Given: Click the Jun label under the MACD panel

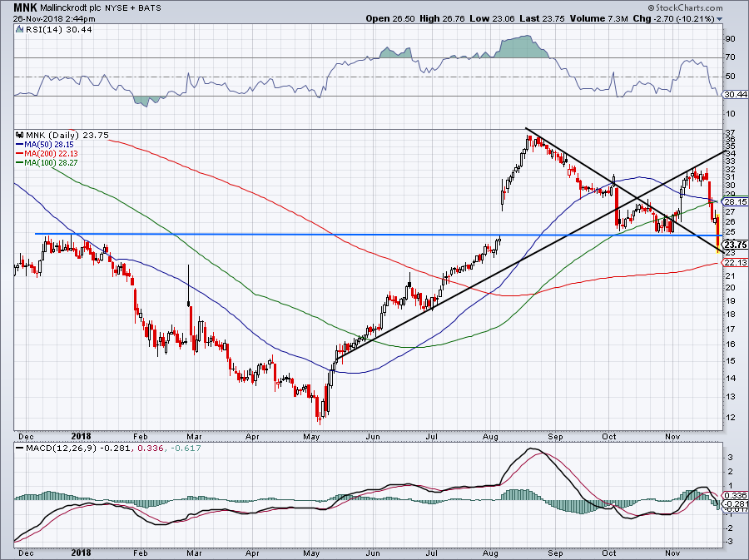Looking at the screenshot, I should point(373,553).
